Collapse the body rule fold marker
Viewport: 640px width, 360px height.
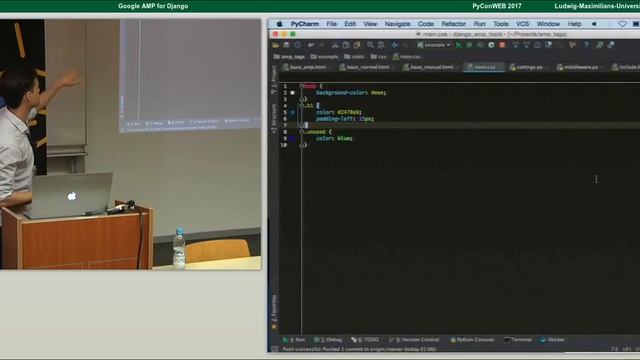click(x=301, y=86)
